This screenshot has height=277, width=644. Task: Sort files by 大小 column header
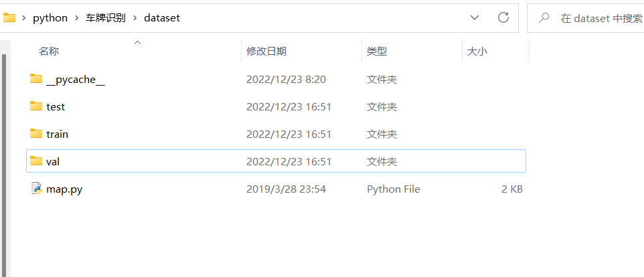tap(477, 51)
